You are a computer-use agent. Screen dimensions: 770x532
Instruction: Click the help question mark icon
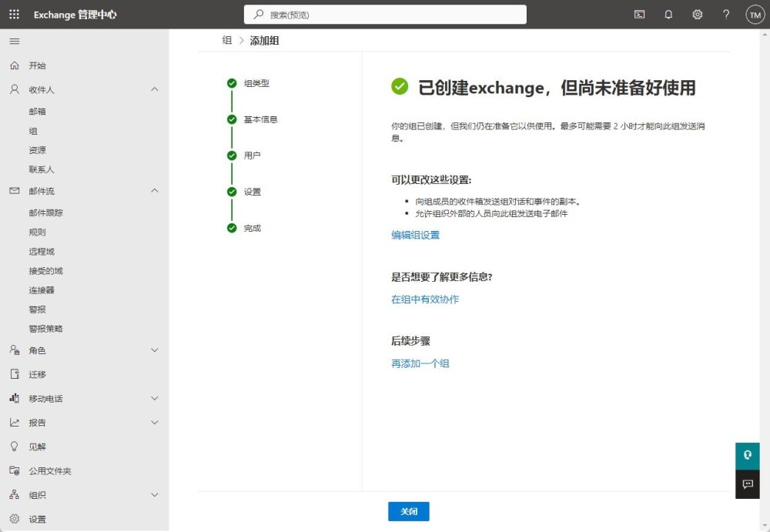point(726,15)
